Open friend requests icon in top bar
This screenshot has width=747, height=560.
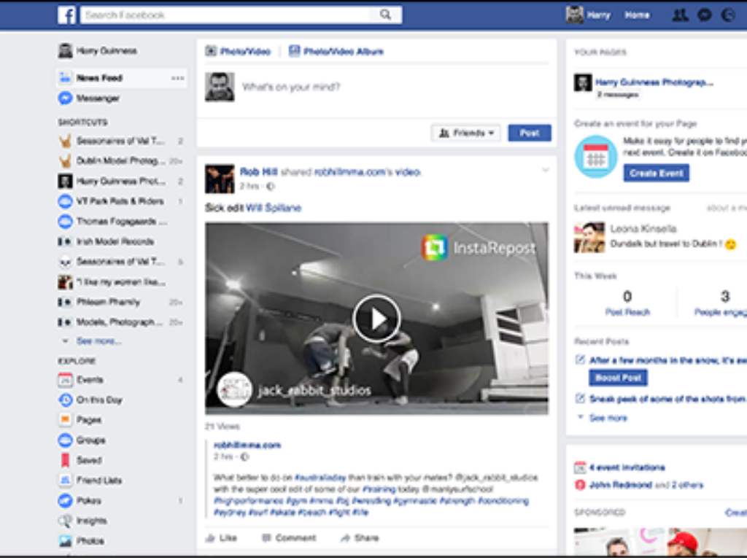[x=680, y=15]
